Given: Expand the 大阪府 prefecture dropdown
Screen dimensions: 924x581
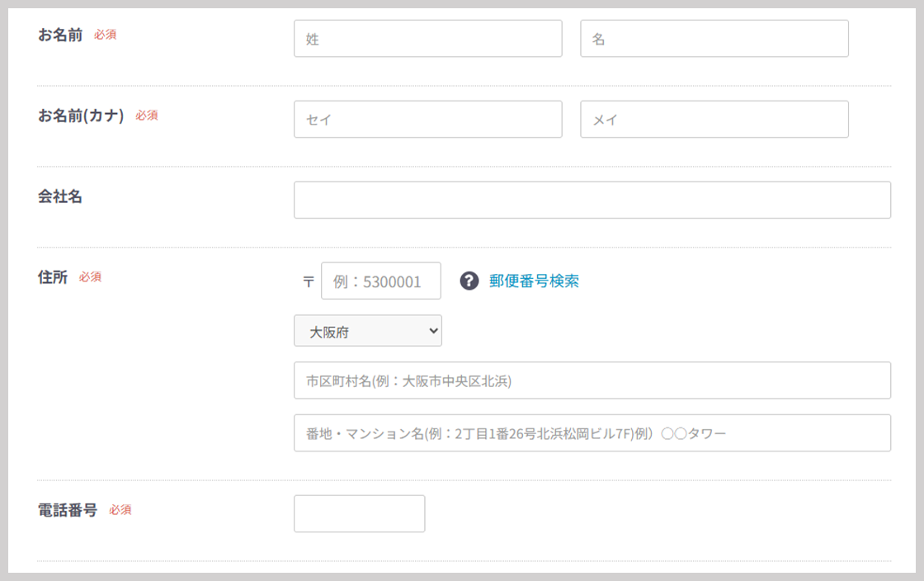Looking at the screenshot, I should [368, 331].
